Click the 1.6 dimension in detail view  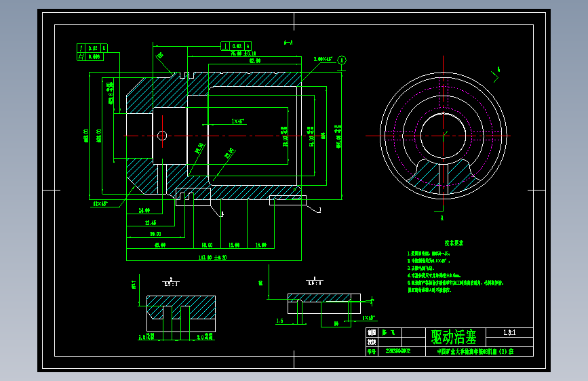tap(279, 321)
